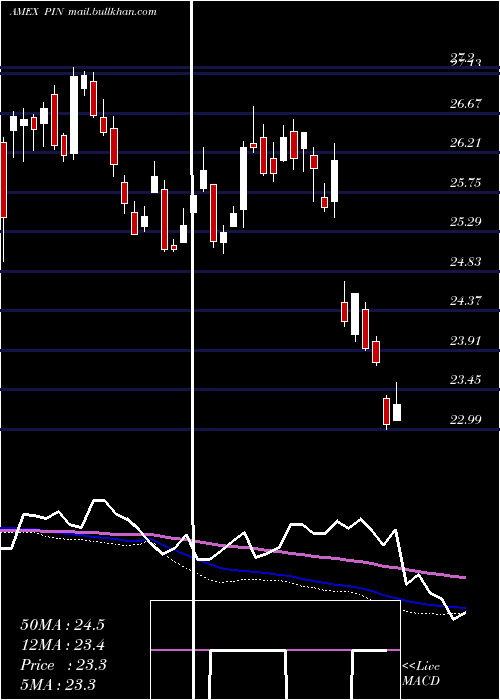This screenshot has width=500, height=700.
Task: Click the 24.83 price axis label
Action: tap(466, 262)
